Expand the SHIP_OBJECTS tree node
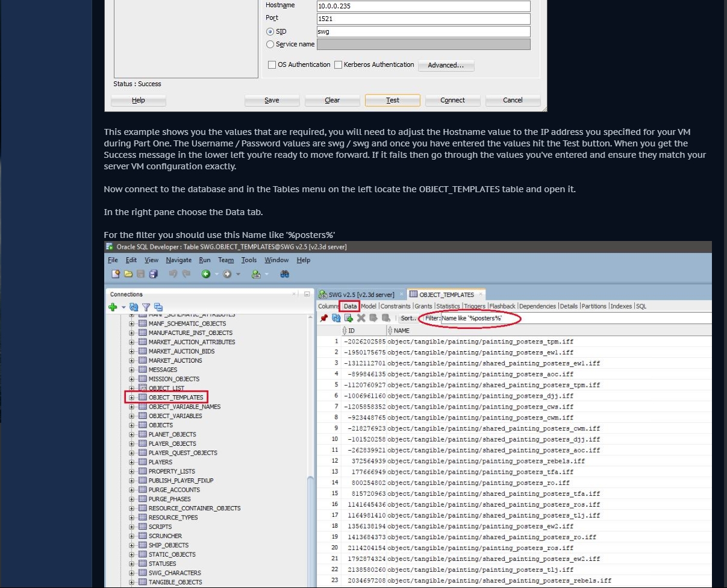The image size is (727, 588). [131, 545]
